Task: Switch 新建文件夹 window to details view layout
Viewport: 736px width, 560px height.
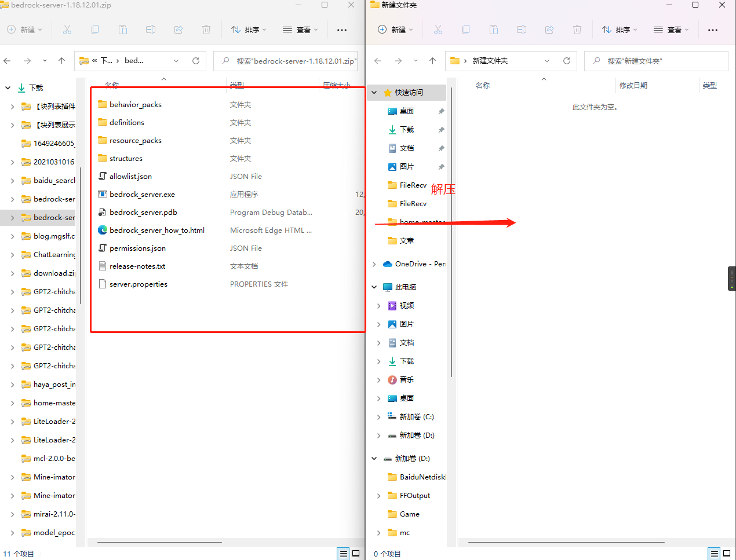Action: 715,554
